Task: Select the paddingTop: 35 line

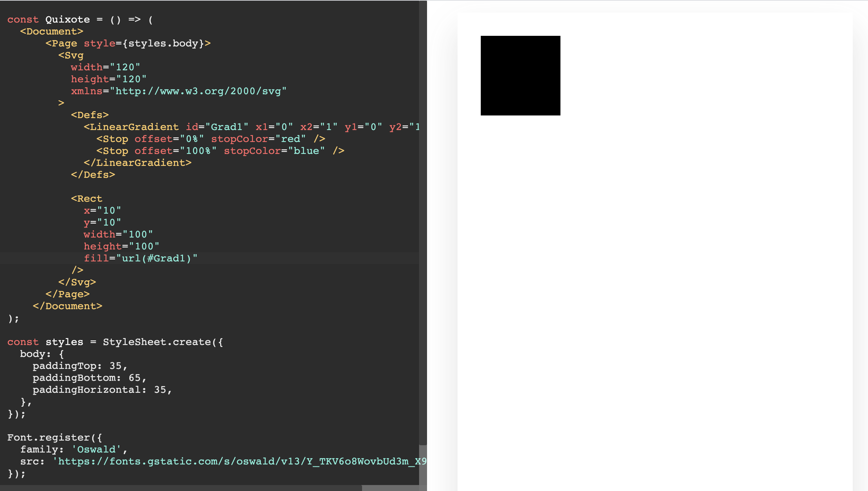Action: pyautogui.click(x=79, y=366)
